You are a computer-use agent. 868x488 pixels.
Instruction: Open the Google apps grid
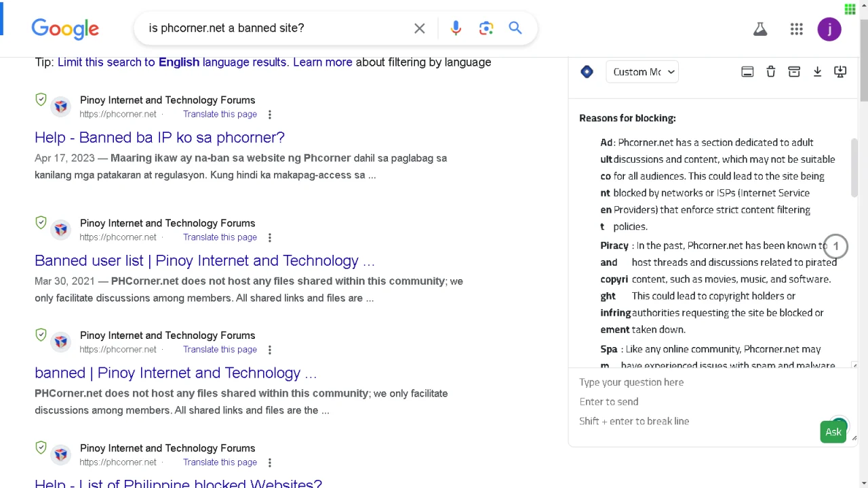click(797, 29)
